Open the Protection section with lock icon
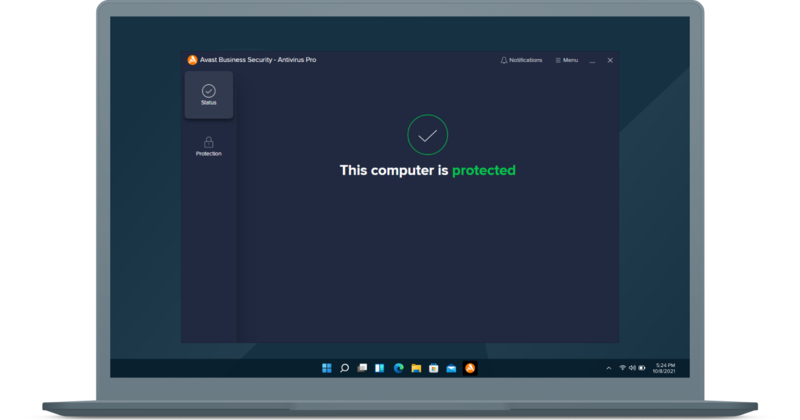800x420 pixels. click(x=208, y=146)
